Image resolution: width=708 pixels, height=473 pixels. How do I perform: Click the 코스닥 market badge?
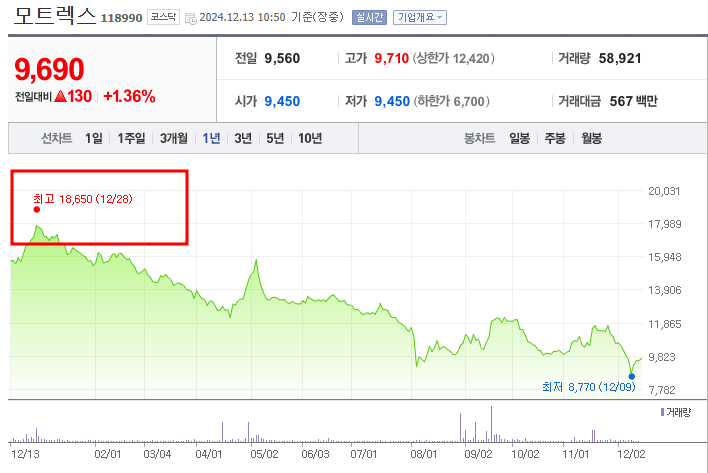tap(163, 17)
